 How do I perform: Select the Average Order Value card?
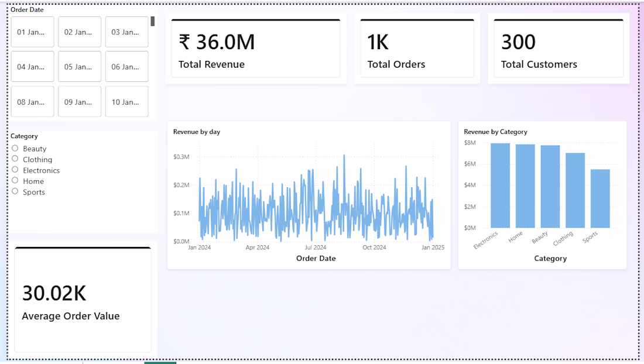point(83,300)
